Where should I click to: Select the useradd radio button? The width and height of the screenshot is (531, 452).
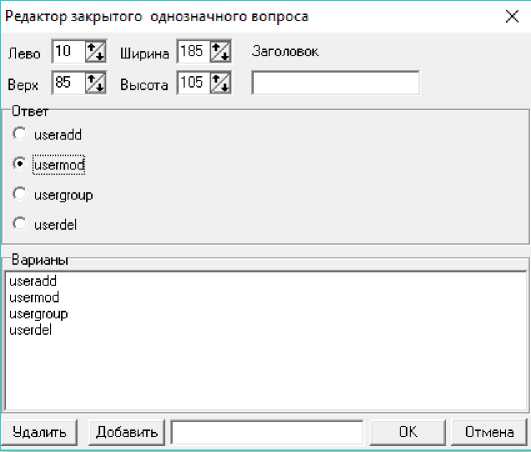[x=19, y=134]
